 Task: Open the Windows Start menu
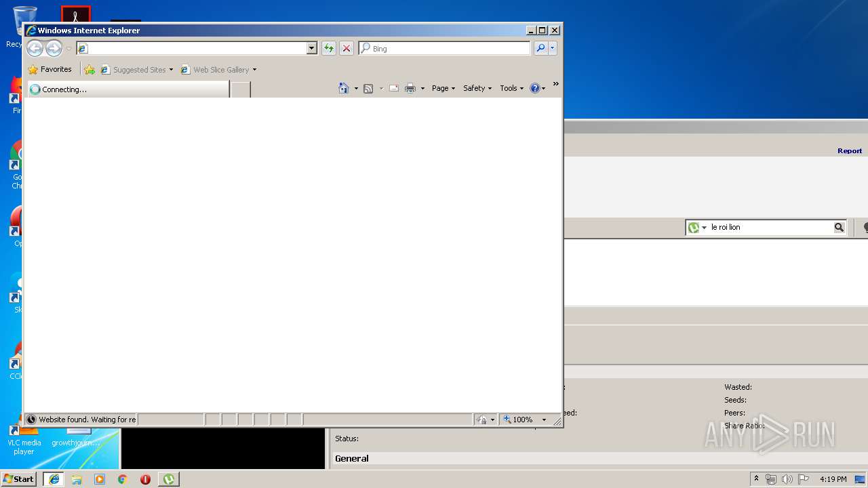(18, 479)
